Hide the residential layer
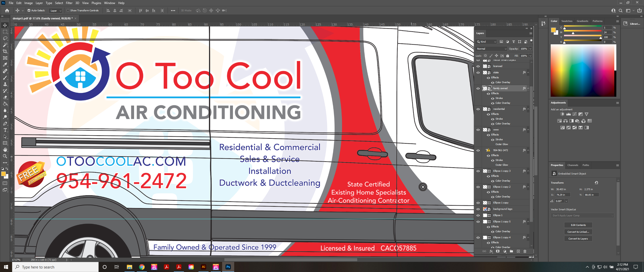 point(478,109)
